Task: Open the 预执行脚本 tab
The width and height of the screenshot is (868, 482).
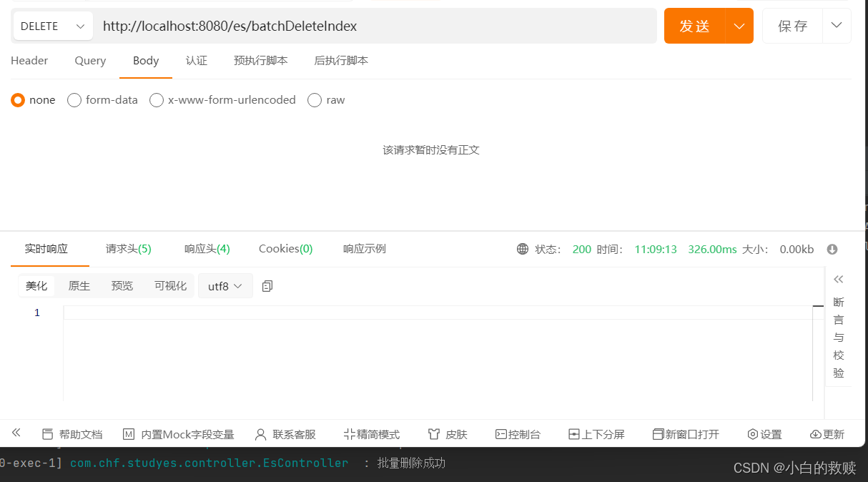Action: coord(261,61)
